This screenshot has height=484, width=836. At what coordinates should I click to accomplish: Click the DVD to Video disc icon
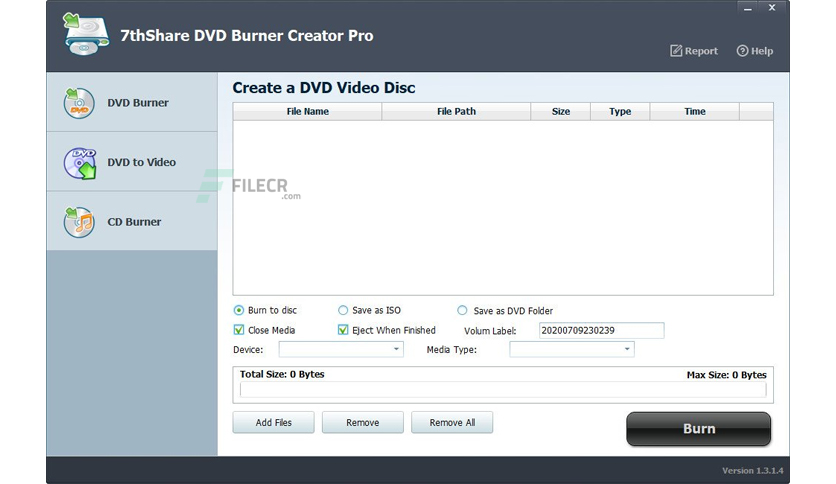[x=80, y=163]
